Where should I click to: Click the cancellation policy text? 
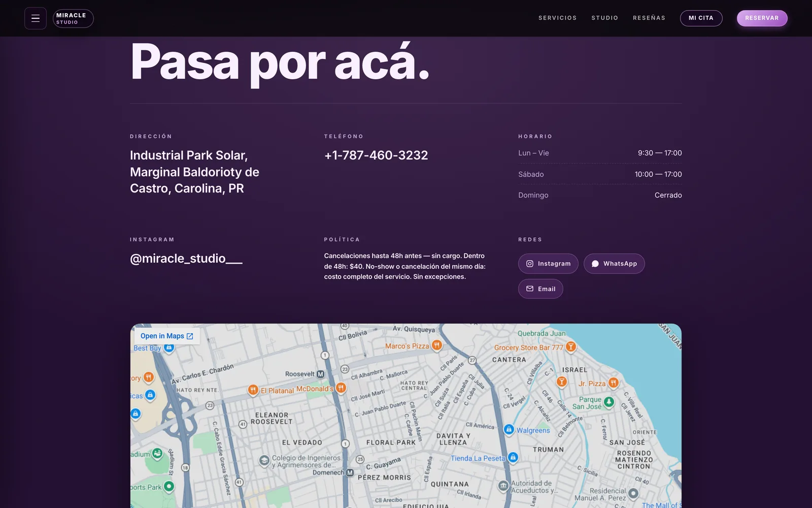405,266
